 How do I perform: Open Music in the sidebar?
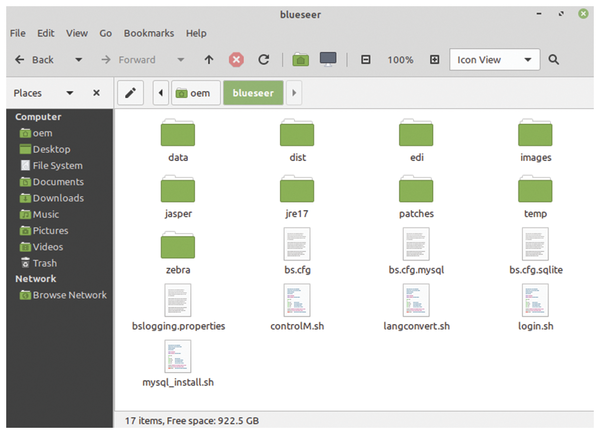(x=39, y=214)
